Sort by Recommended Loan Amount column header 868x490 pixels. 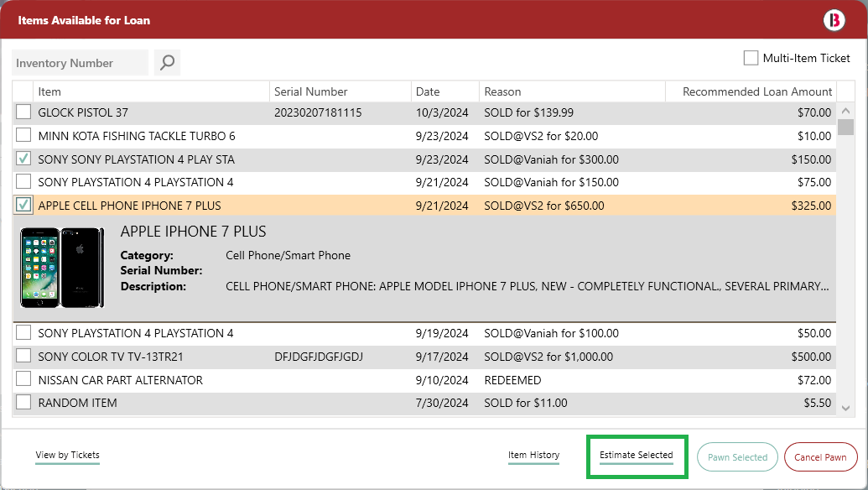[x=751, y=91]
